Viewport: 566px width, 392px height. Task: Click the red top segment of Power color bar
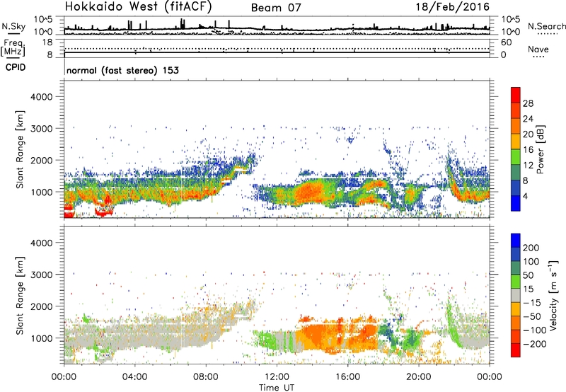[x=516, y=95]
